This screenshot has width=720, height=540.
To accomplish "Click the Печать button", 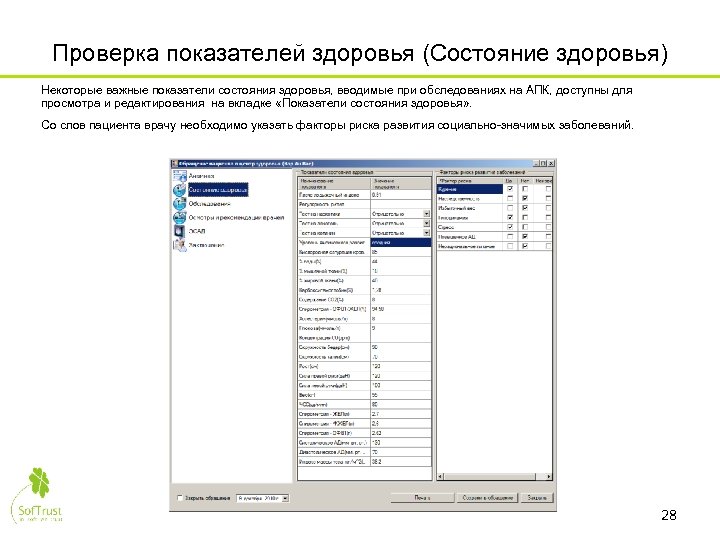I will tap(422, 498).
